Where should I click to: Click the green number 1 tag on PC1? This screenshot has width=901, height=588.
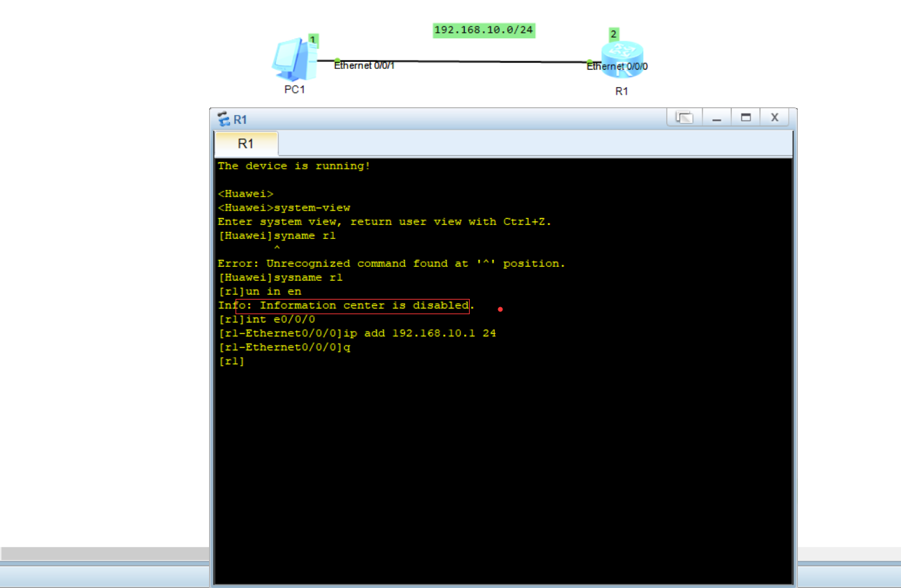point(314,40)
